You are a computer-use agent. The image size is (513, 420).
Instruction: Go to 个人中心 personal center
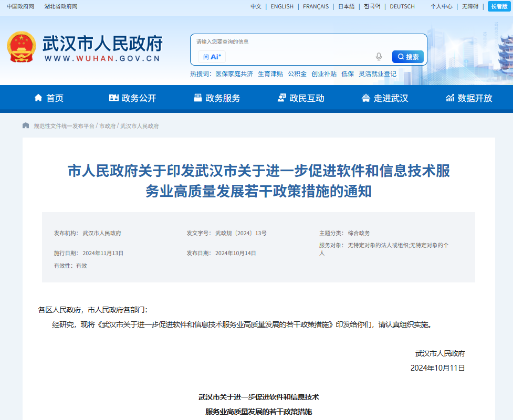coord(441,6)
